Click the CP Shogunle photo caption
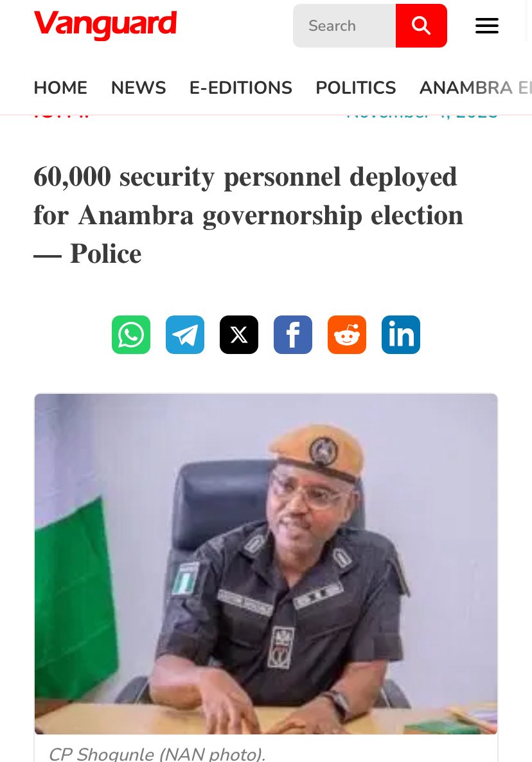Image resolution: width=532 pixels, height=762 pixels. click(157, 753)
